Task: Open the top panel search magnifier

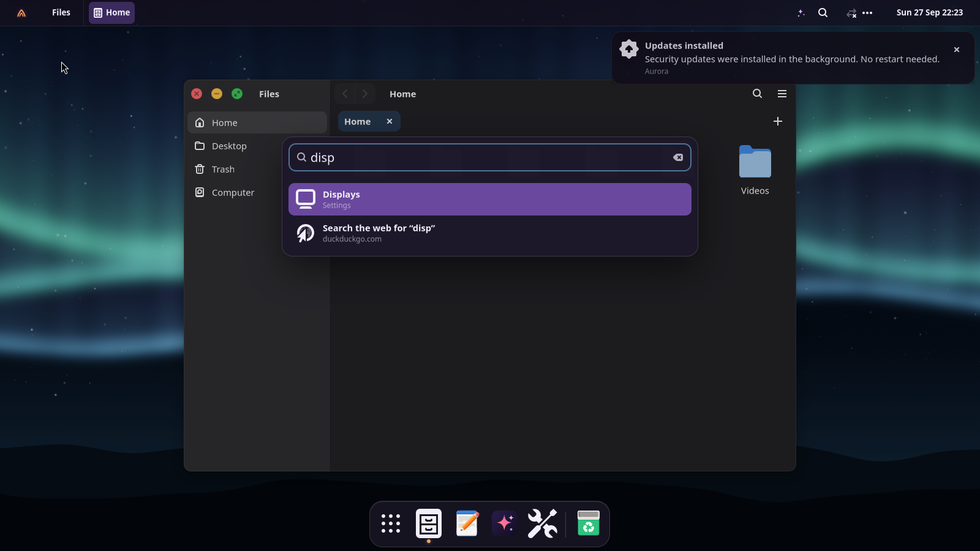Action: 823,13
